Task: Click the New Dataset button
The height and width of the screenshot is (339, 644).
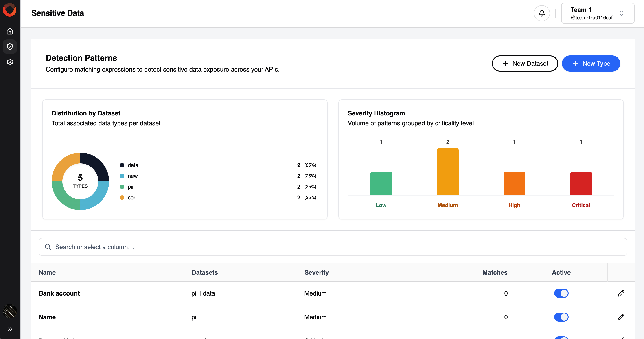Action: tap(525, 63)
